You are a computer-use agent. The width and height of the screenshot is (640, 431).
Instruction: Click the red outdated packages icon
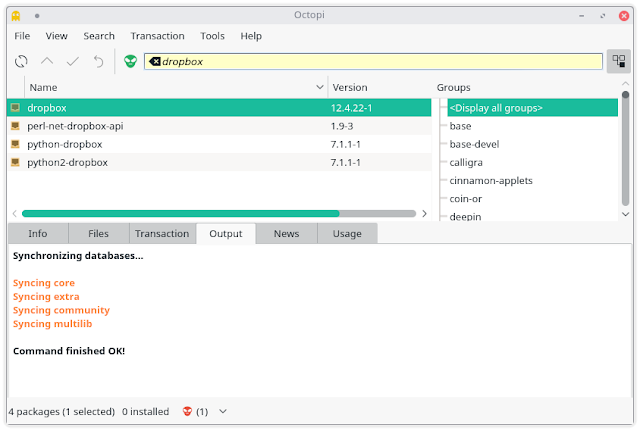(187, 411)
